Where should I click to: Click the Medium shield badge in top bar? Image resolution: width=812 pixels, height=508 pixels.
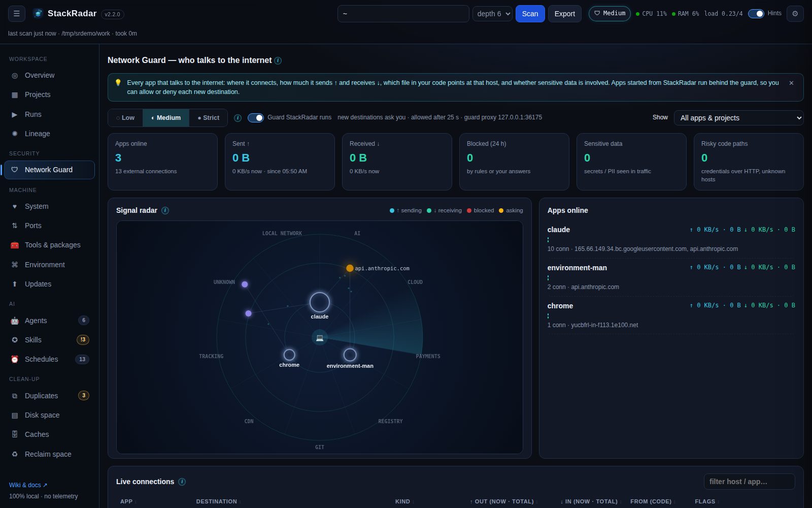tap(610, 14)
